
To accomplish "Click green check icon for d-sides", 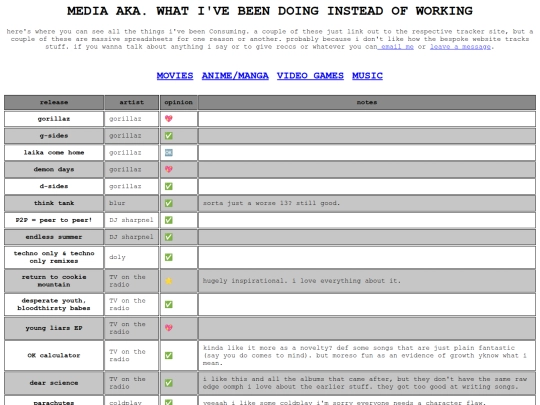I will coord(168,186).
